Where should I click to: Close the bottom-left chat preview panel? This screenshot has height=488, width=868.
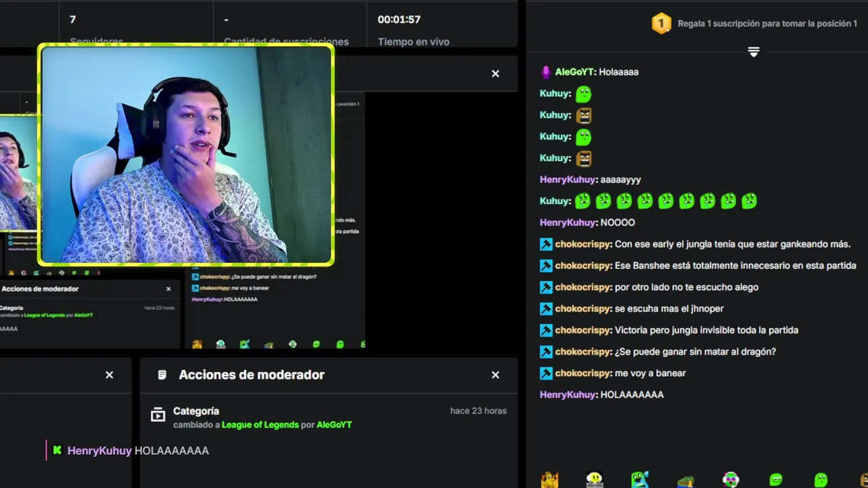[109, 375]
